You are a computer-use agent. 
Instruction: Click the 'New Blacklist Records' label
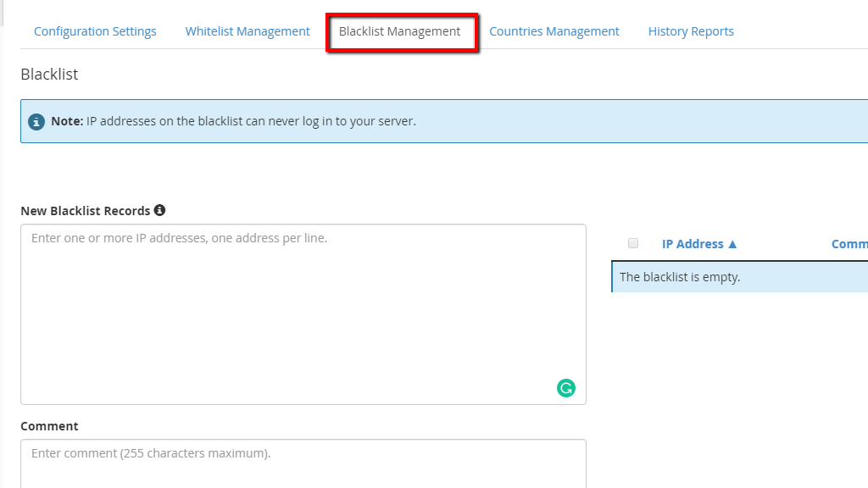(x=86, y=211)
